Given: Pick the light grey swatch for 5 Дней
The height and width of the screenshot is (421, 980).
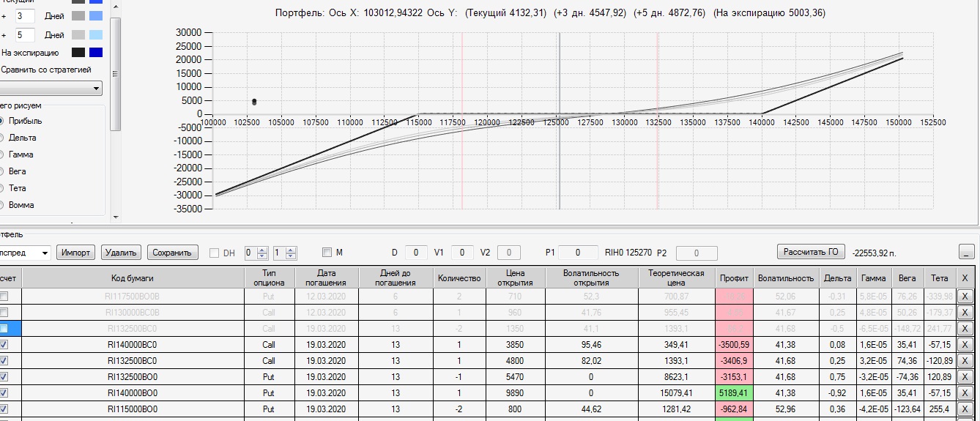Looking at the screenshot, I should pos(78,35).
